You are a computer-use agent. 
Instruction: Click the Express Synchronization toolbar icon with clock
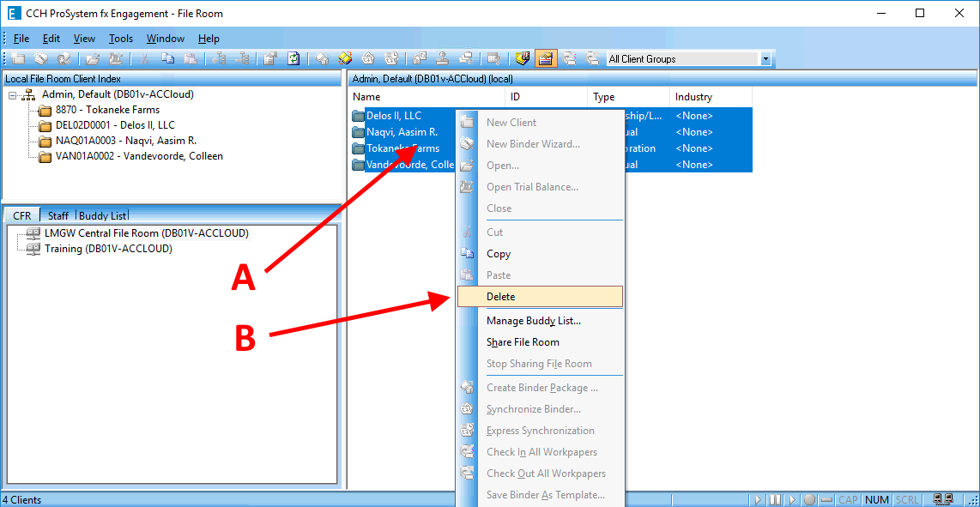pyautogui.click(x=391, y=59)
